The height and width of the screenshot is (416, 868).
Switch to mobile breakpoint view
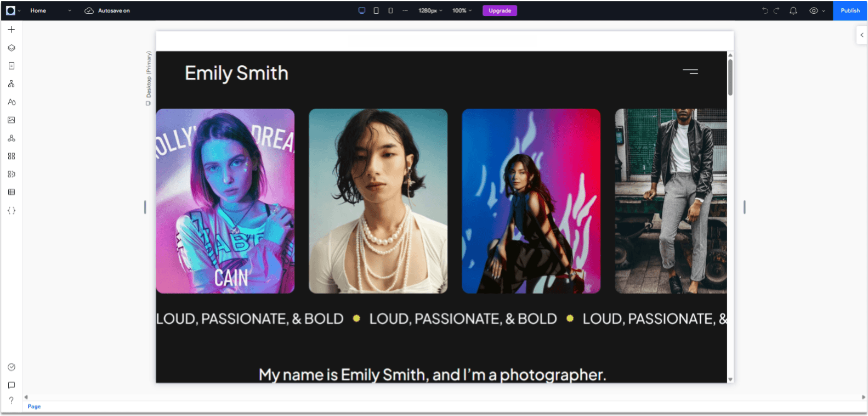[x=390, y=10]
